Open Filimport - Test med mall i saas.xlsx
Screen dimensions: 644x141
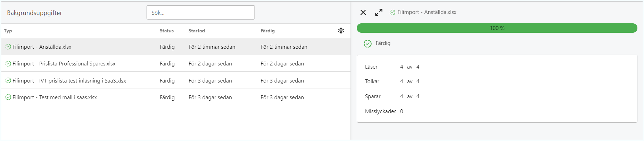tap(176, 97)
